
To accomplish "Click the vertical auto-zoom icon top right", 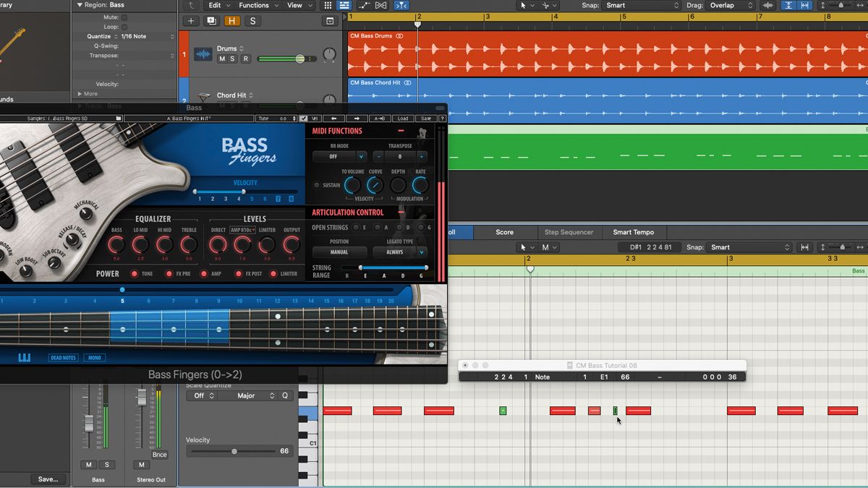I will 788,5.
